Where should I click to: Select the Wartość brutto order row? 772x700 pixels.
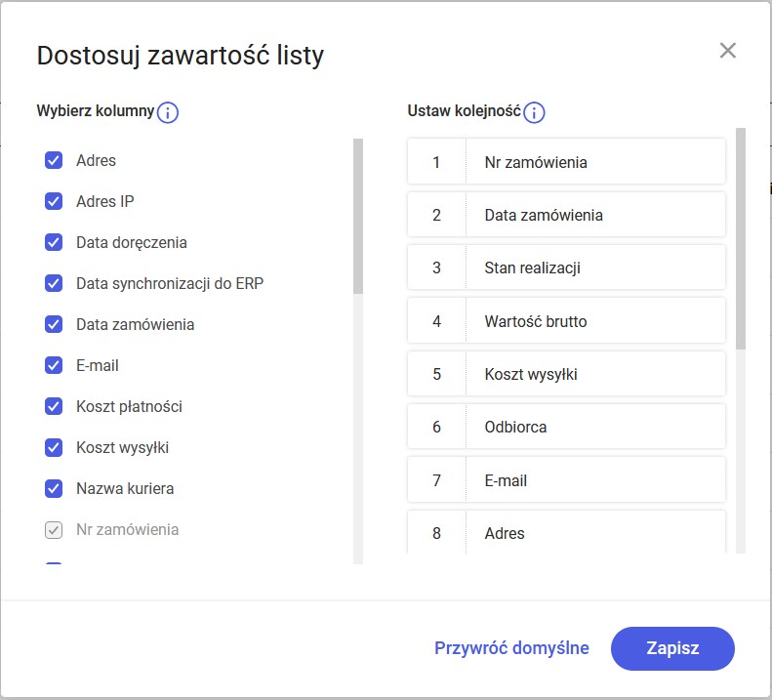coord(566,320)
